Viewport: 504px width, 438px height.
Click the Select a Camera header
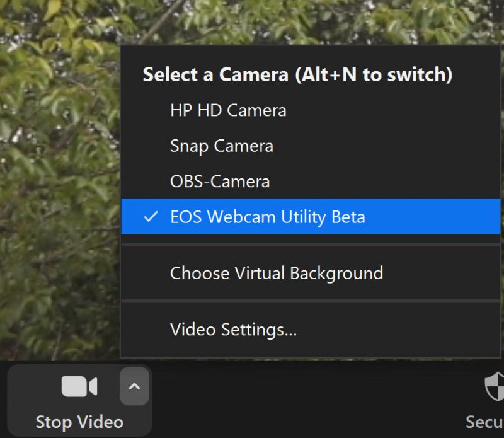coord(216,74)
